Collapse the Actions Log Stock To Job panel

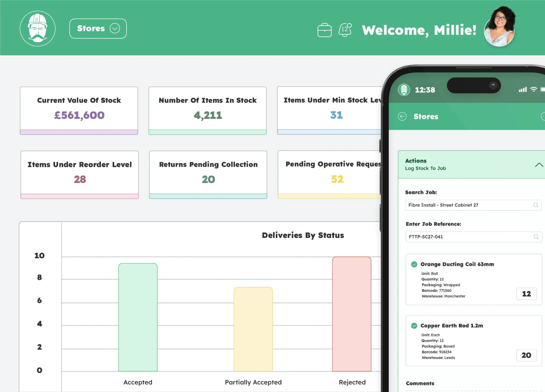[x=539, y=165]
